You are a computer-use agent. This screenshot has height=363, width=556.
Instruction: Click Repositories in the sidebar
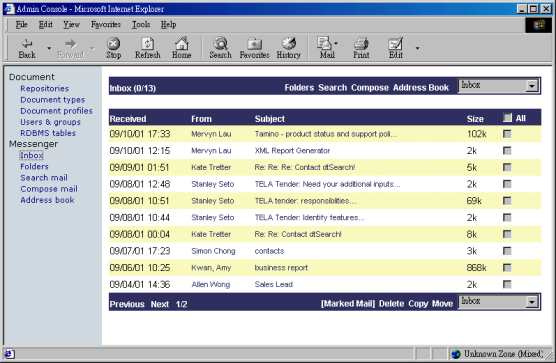point(45,89)
